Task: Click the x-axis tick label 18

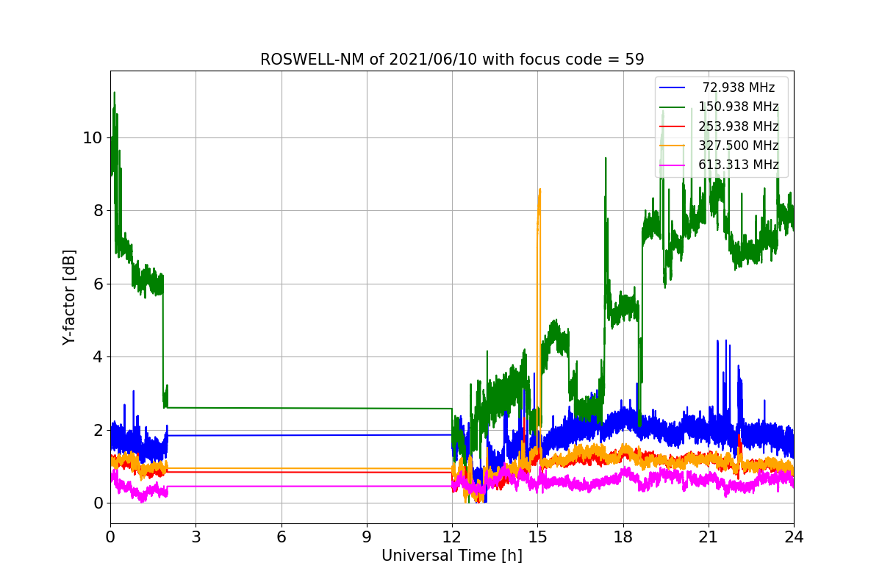Action: click(623, 537)
